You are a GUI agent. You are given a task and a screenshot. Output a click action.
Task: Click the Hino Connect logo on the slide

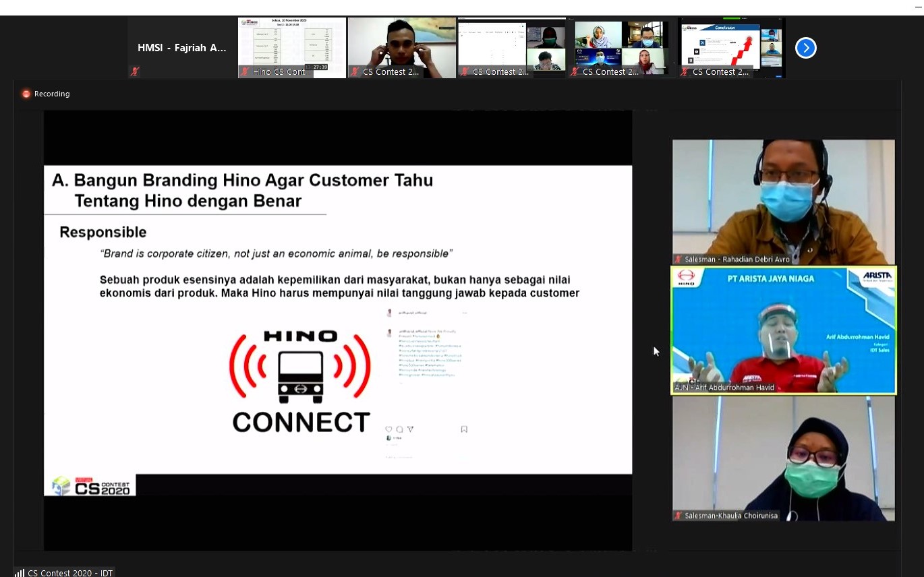(301, 381)
